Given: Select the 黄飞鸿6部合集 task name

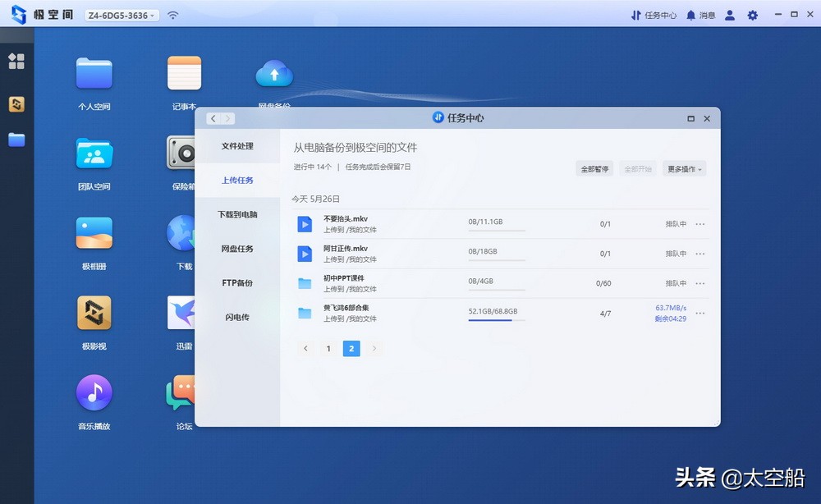Looking at the screenshot, I should pos(346,309).
